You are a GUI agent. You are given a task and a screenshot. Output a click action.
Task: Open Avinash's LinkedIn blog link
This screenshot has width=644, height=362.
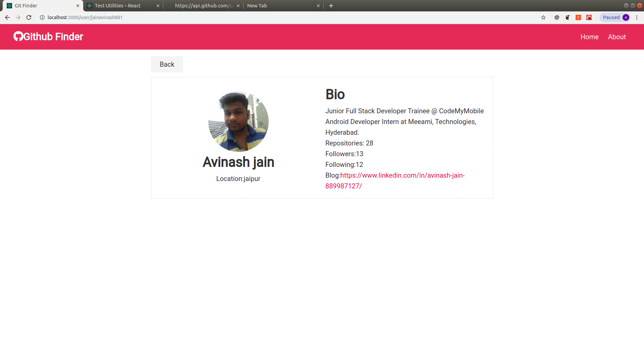click(402, 175)
